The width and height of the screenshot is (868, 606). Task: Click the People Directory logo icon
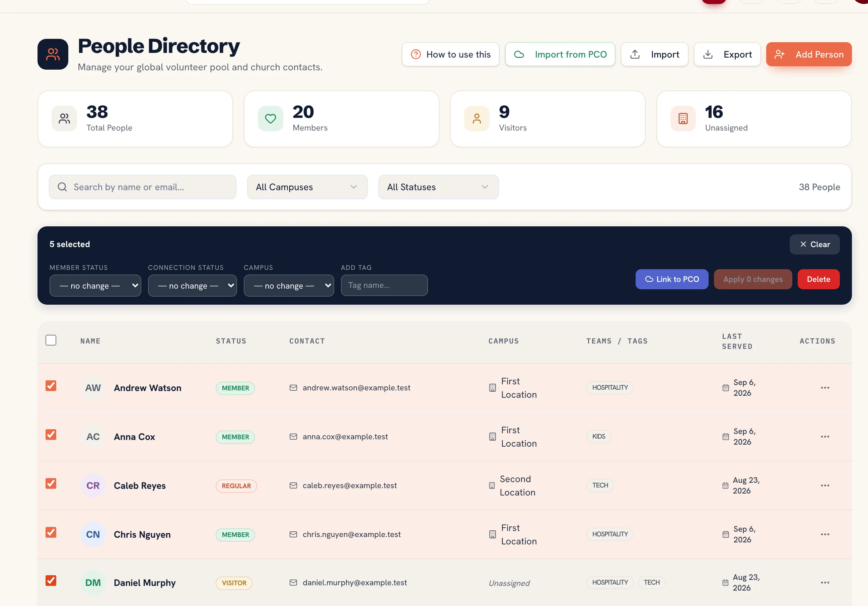[53, 54]
